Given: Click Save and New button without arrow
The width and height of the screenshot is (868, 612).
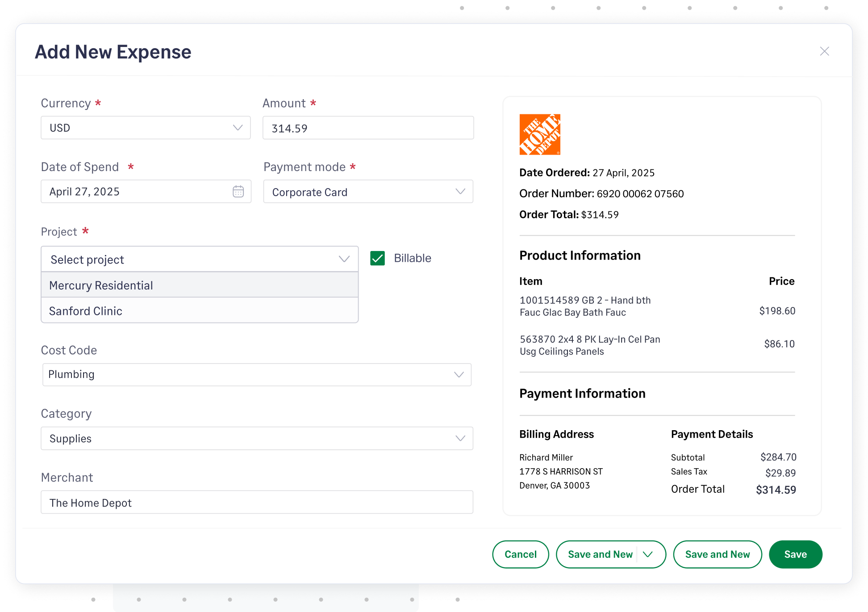Looking at the screenshot, I should (x=717, y=554).
